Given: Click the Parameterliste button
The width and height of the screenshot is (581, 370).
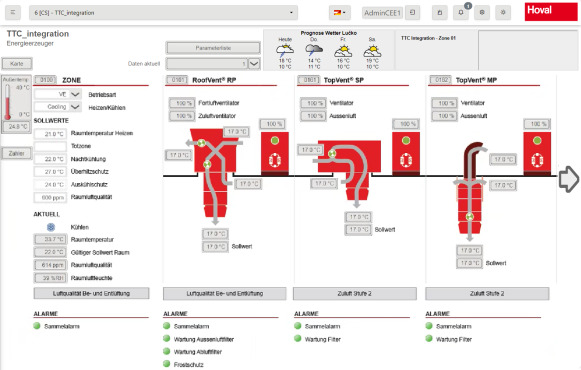Looking at the screenshot, I should click(213, 48).
